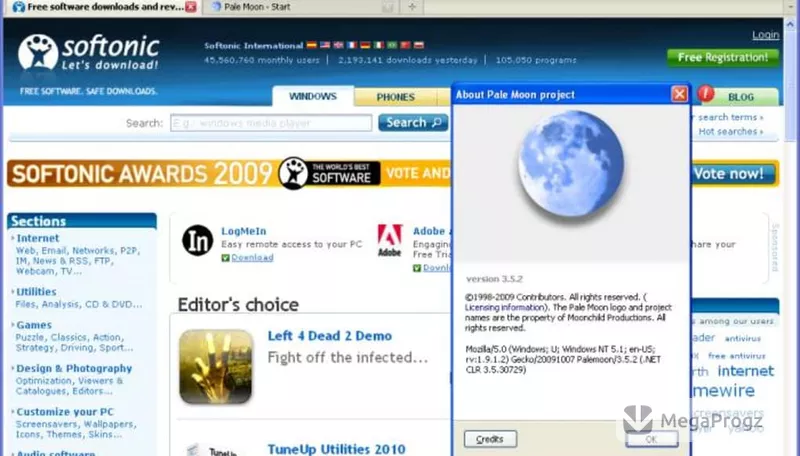The height and width of the screenshot is (456, 800).
Task: Open Credits in About Pale Moon dialog
Action: coord(490,439)
